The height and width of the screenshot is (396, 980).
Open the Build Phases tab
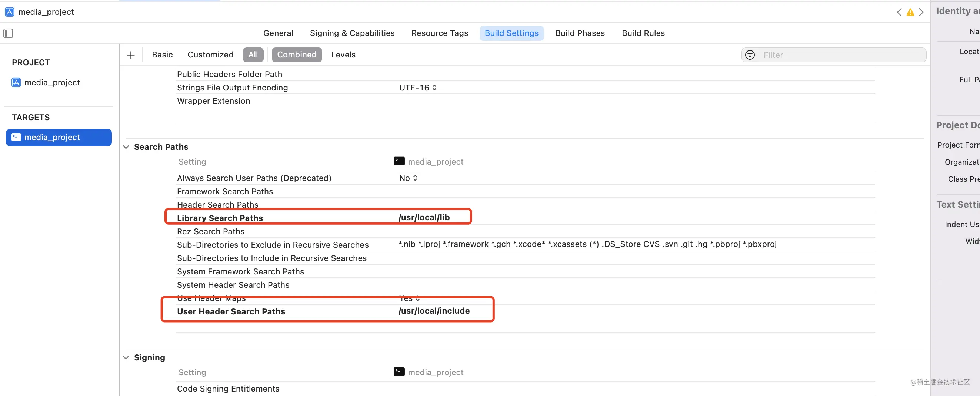click(x=580, y=33)
